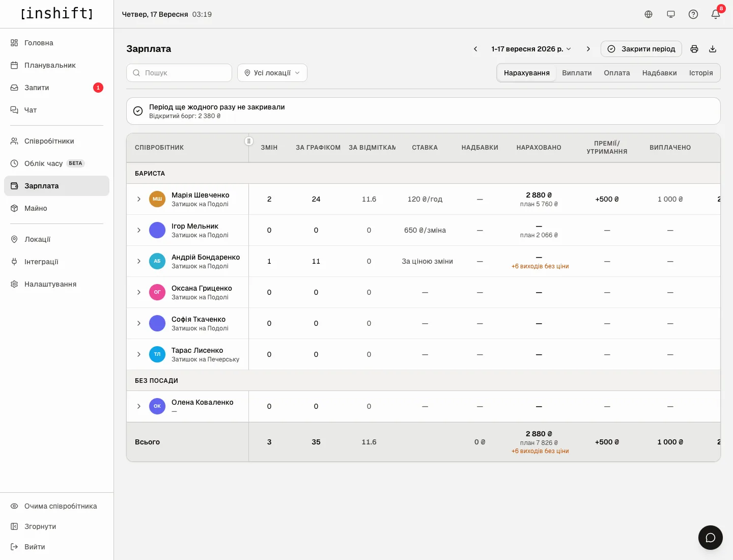Viewport: 733px width, 560px height.
Task: Go to Головна in sidebar
Action: [x=57, y=43]
